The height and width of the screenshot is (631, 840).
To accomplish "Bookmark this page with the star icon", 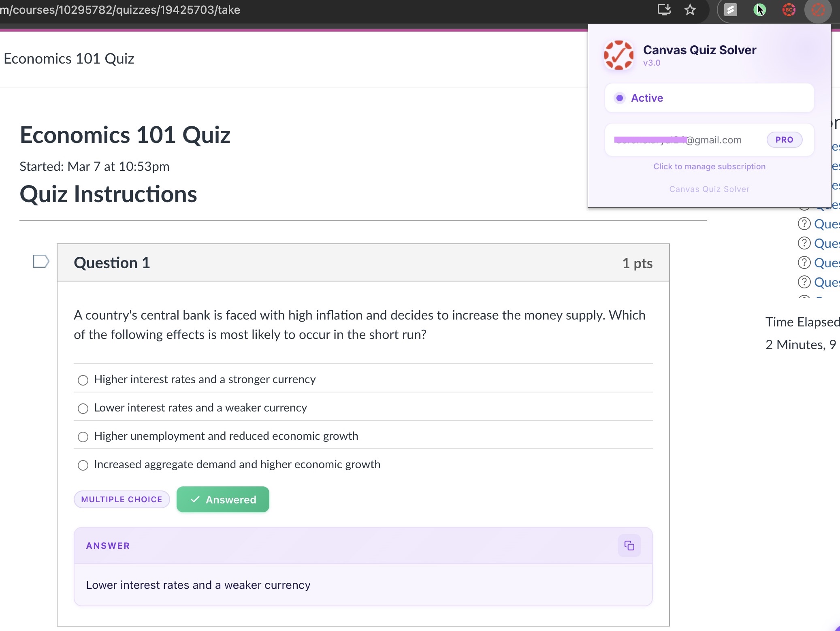I will 690,9.
